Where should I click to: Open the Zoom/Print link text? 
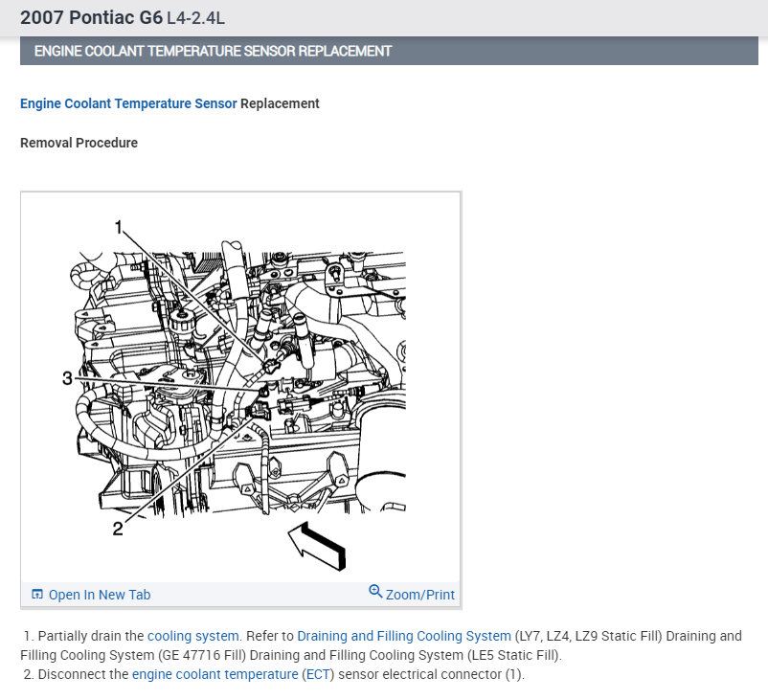point(419,595)
